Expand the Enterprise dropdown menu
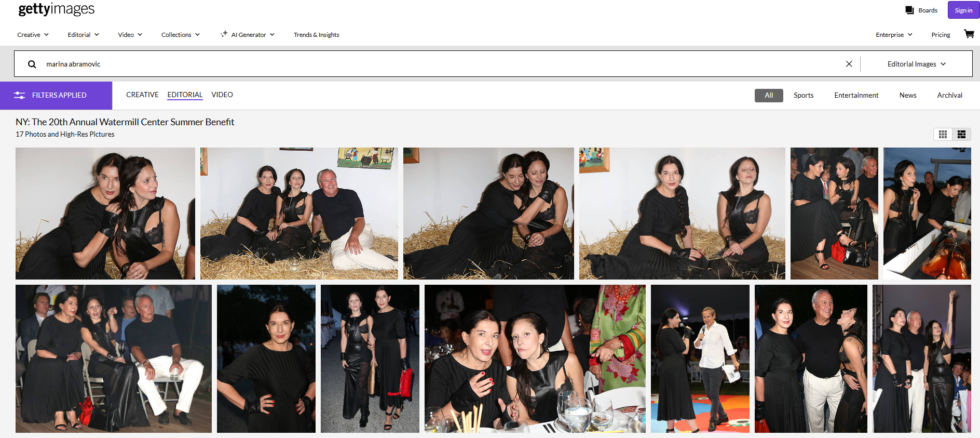980x438 pixels. (x=893, y=35)
